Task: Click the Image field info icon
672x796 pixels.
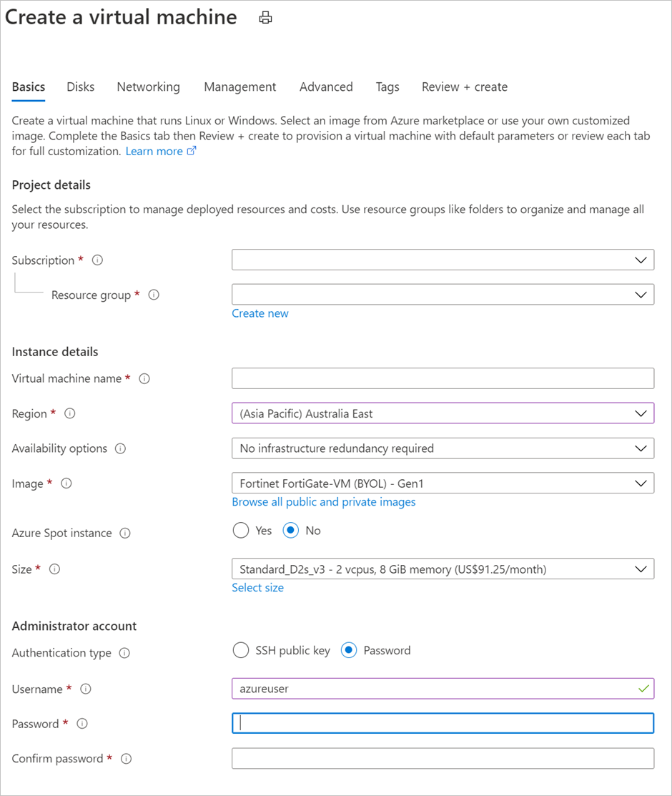Action: pyautogui.click(x=66, y=483)
